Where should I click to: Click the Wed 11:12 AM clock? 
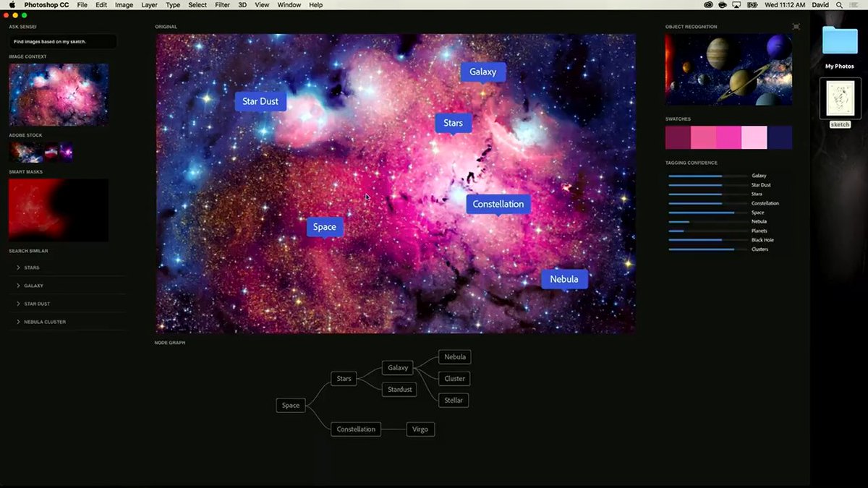coord(784,4)
